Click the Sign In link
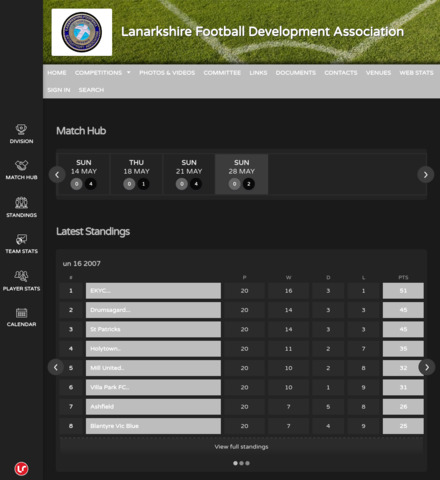 (59, 90)
